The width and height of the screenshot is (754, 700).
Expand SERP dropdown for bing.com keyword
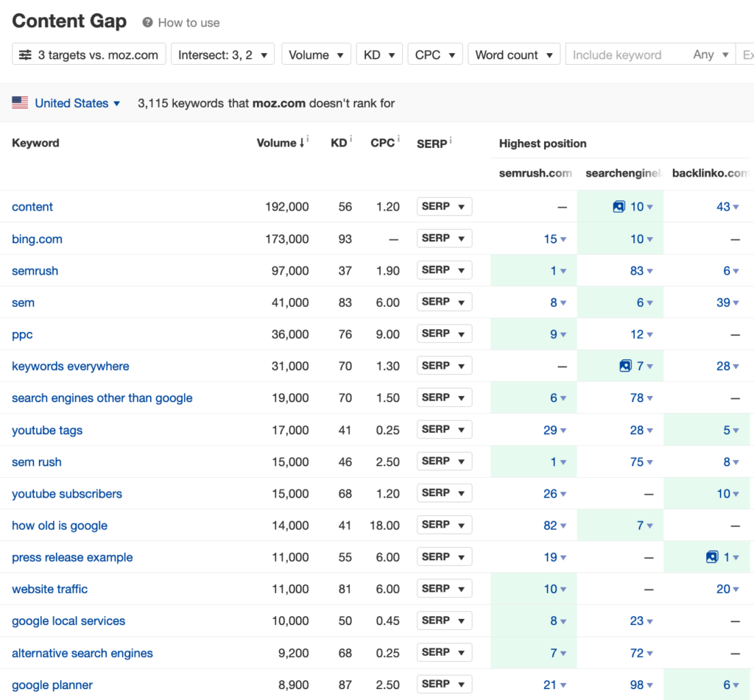444,238
